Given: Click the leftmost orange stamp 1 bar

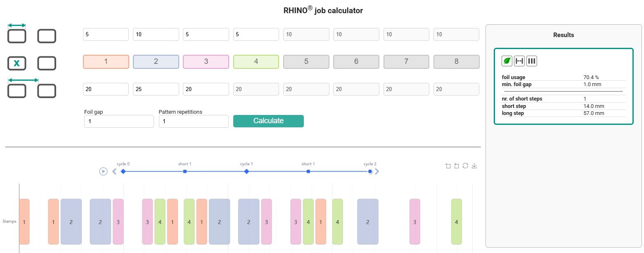Looking at the screenshot, I should click(x=24, y=222).
